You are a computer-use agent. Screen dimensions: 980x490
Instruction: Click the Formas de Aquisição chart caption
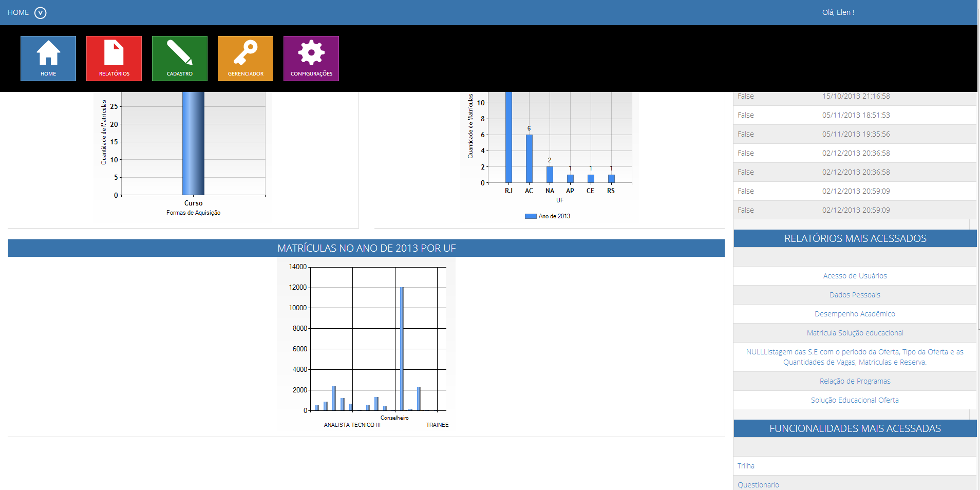coord(193,213)
